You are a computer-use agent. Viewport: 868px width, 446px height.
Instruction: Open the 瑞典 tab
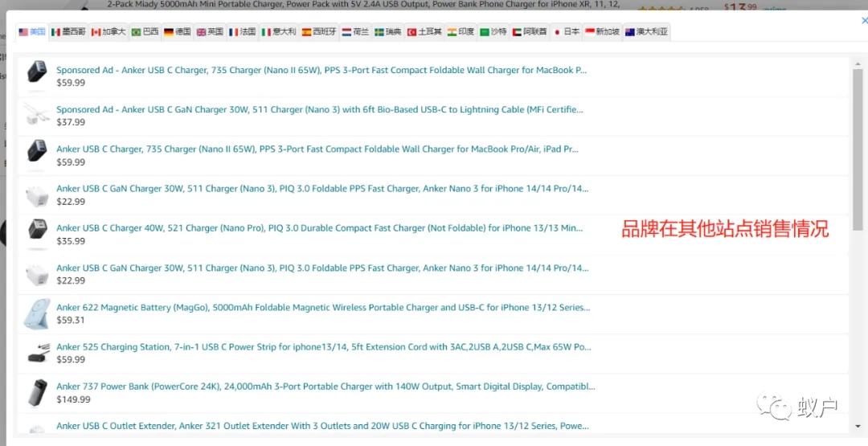coord(388,32)
